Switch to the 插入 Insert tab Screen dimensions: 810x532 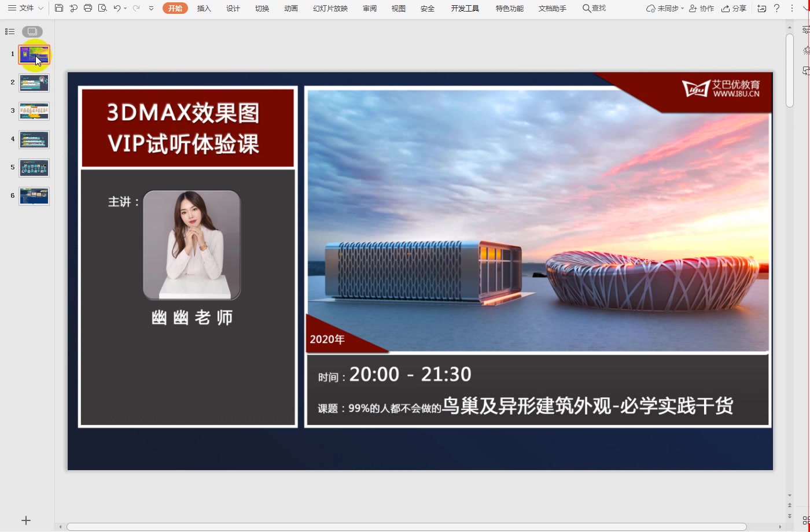[204, 8]
